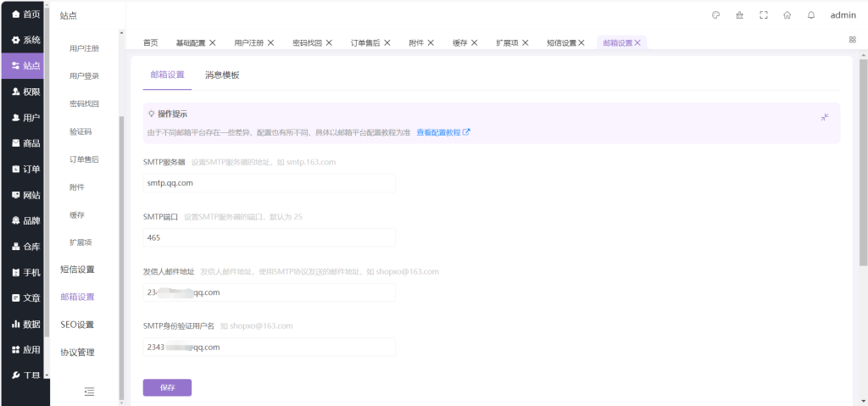
Task: Close the 订单售后 tab
Action: click(x=387, y=42)
